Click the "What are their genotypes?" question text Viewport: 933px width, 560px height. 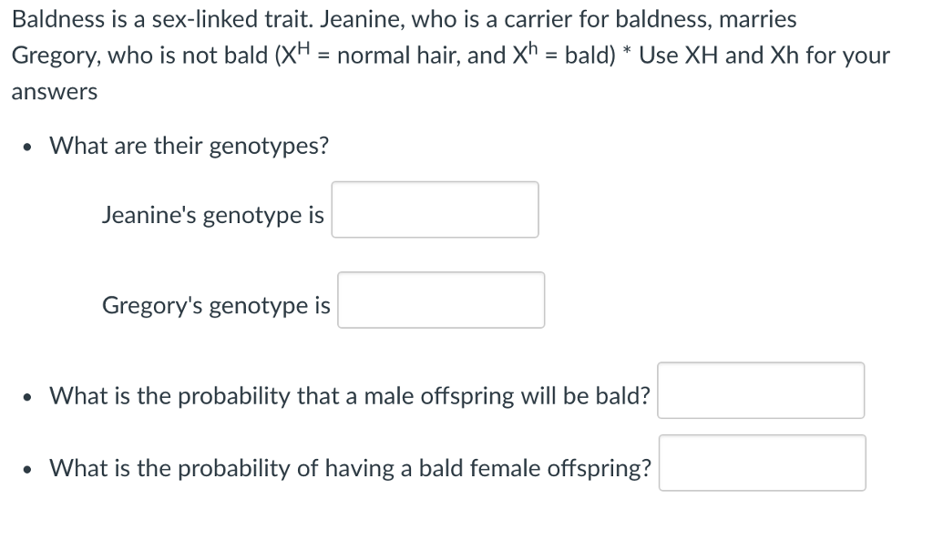click(x=190, y=146)
